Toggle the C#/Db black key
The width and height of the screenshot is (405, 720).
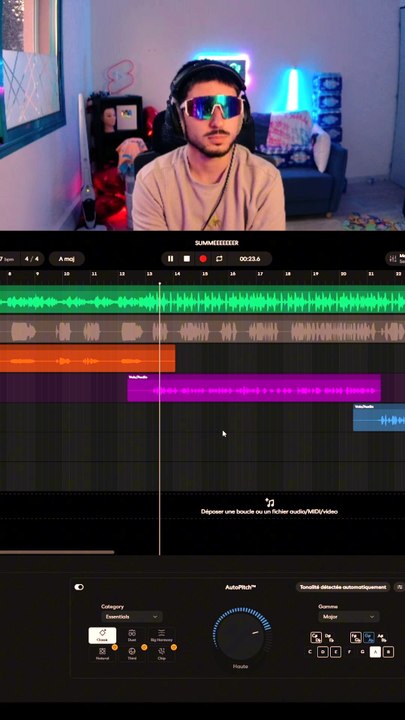click(316, 637)
